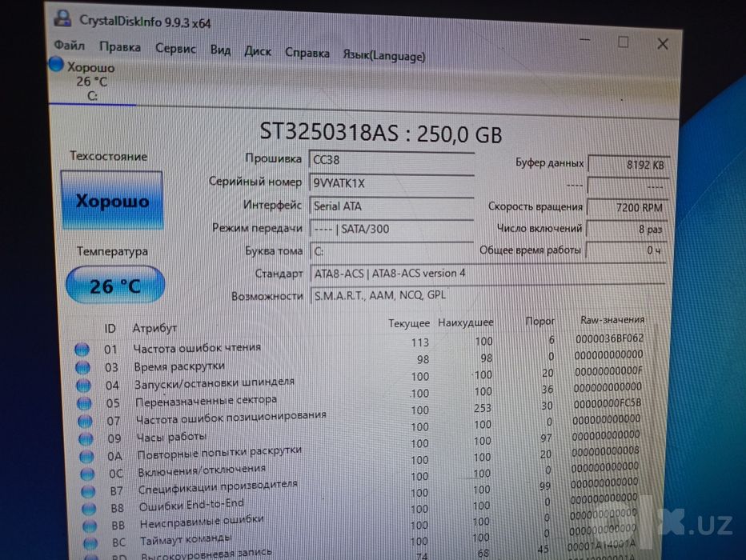Click status circle for attribute 05
The width and height of the screenshot is (746, 560).
click(x=84, y=403)
